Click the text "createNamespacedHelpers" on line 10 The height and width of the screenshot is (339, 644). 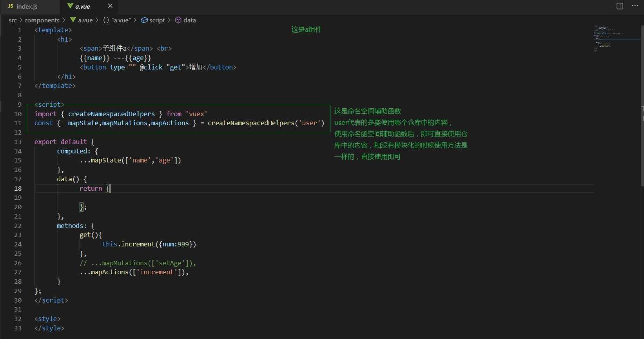tap(111, 114)
